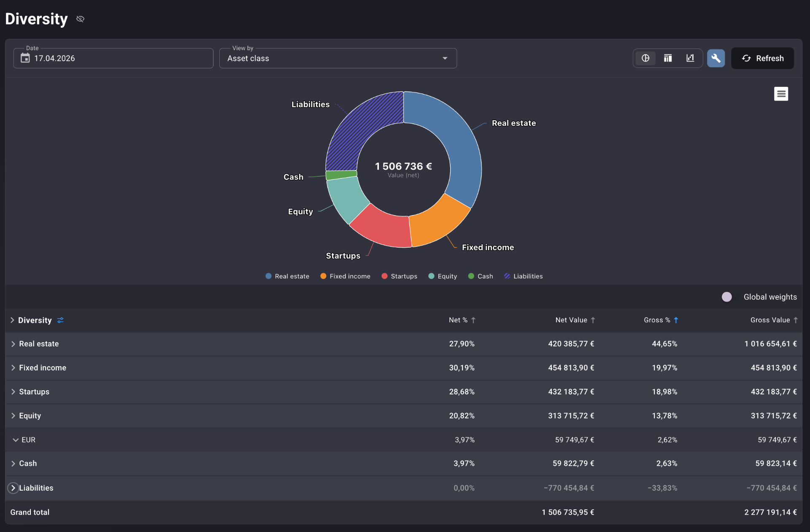Click the Liabilities net value −770 454,84 €
810x532 pixels.
pyautogui.click(x=569, y=488)
